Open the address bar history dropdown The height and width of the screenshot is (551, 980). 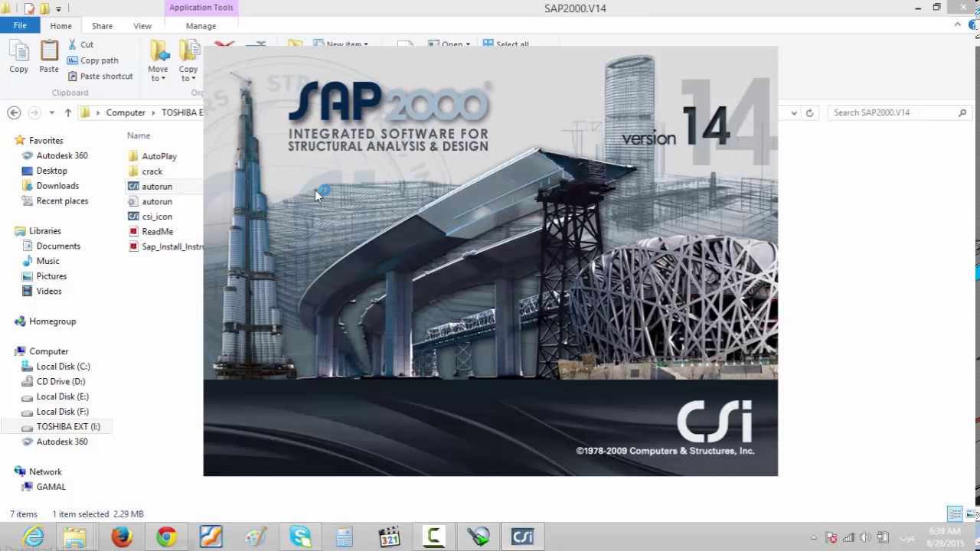pyautogui.click(x=794, y=112)
